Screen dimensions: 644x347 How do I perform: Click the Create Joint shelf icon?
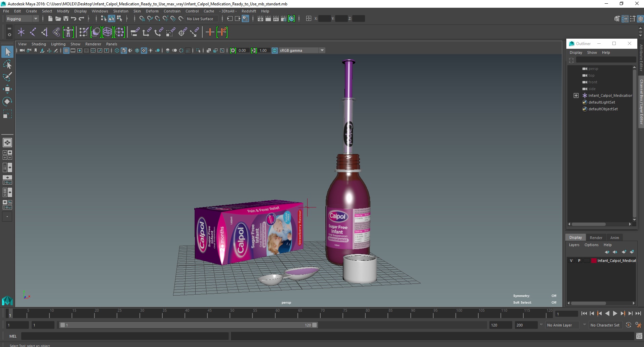pyautogui.click(x=33, y=32)
